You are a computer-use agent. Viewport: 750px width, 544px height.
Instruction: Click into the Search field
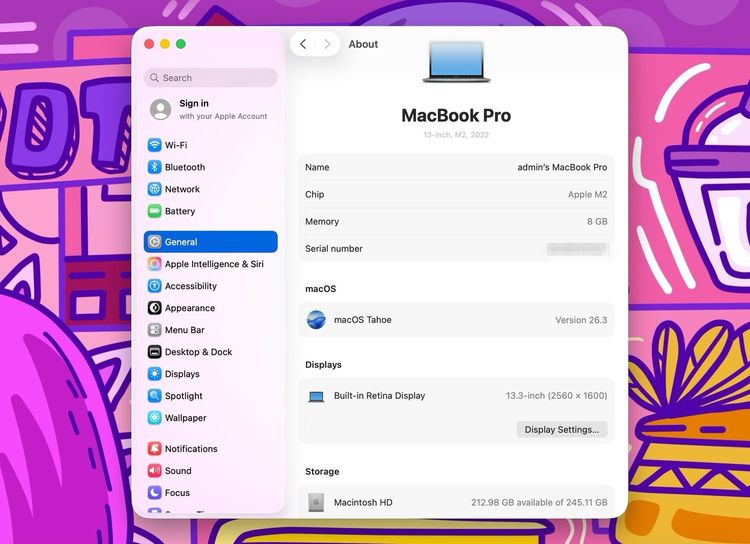[210, 78]
